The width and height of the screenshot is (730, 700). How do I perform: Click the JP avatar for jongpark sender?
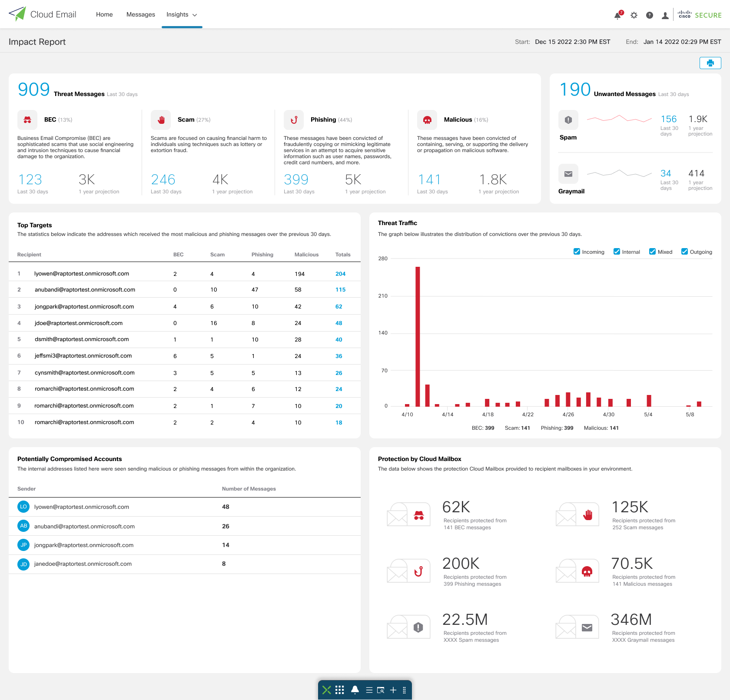23,545
